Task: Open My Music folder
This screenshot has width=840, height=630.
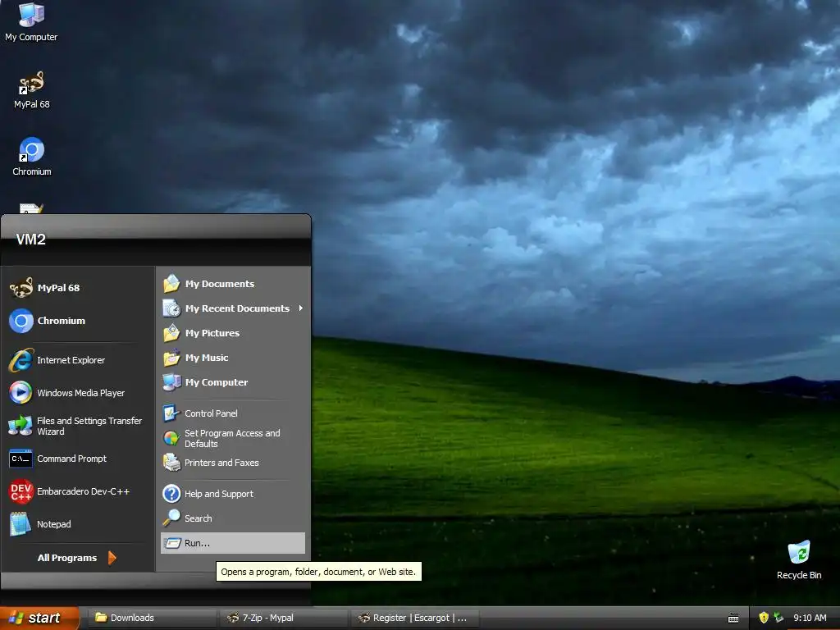Action: 232,358
